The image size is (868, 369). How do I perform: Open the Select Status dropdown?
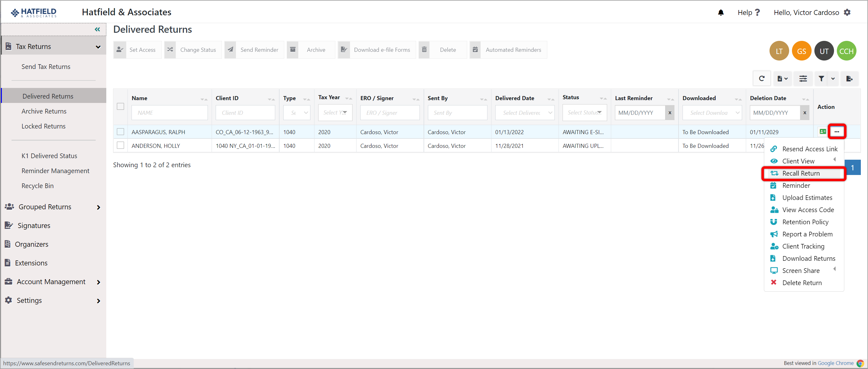point(585,113)
